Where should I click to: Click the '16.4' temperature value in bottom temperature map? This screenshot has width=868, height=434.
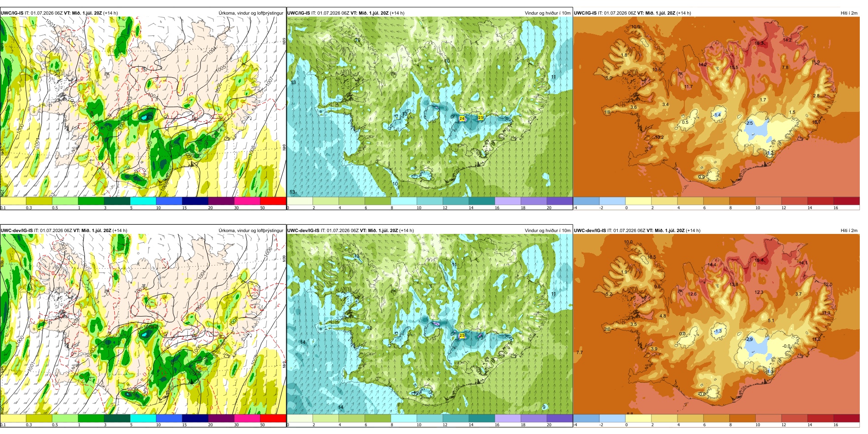pos(759,260)
